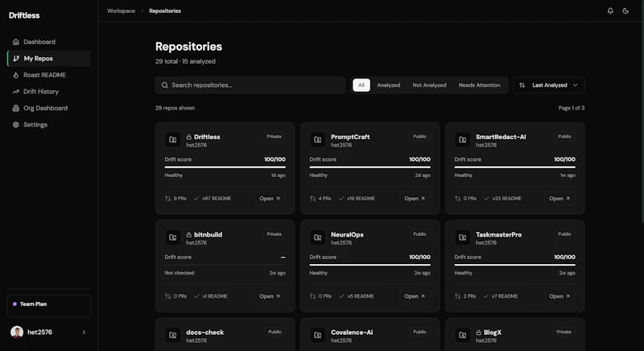This screenshot has height=351, width=644.
Task: Click the SmartRedact-AI repo folder icon
Action: [462, 139]
